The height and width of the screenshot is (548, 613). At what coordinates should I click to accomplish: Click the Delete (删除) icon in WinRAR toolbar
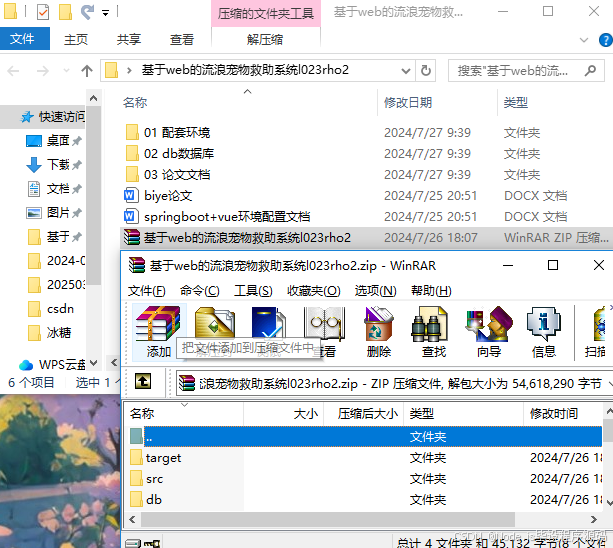(378, 331)
